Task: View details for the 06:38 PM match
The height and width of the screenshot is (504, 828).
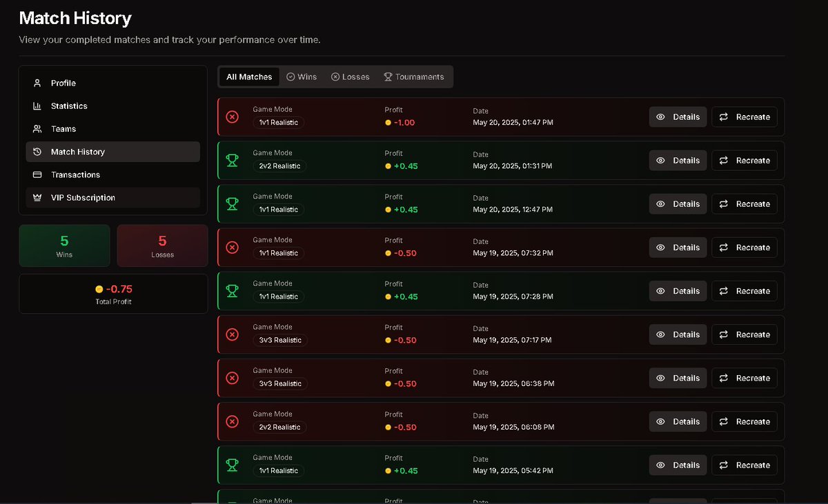Action: 678,378
